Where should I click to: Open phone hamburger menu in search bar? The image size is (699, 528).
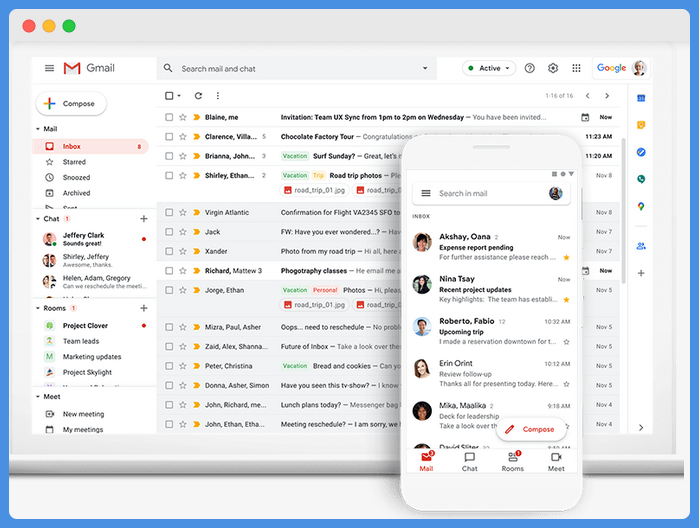pyautogui.click(x=426, y=193)
